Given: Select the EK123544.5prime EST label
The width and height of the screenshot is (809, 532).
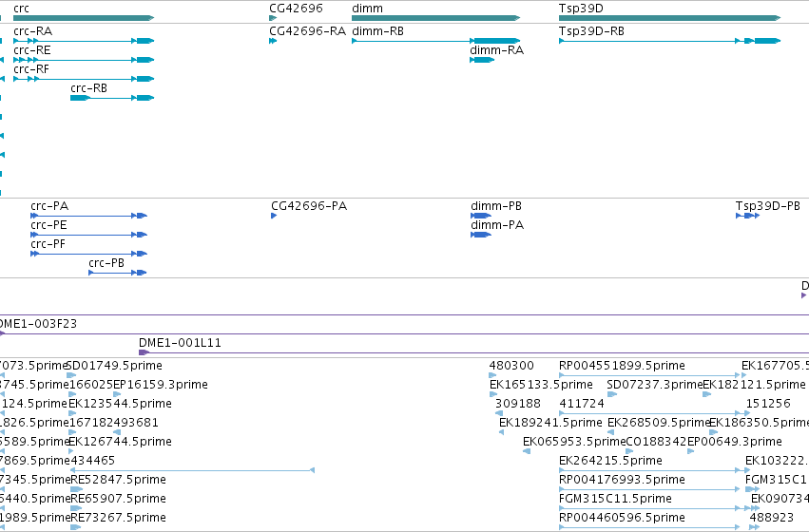Looking at the screenshot, I should [x=120, y=404].
